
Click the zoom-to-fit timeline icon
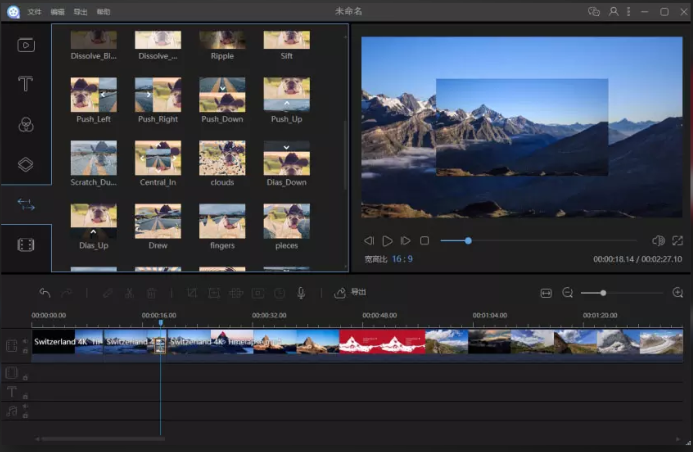(x=546, y=293)
